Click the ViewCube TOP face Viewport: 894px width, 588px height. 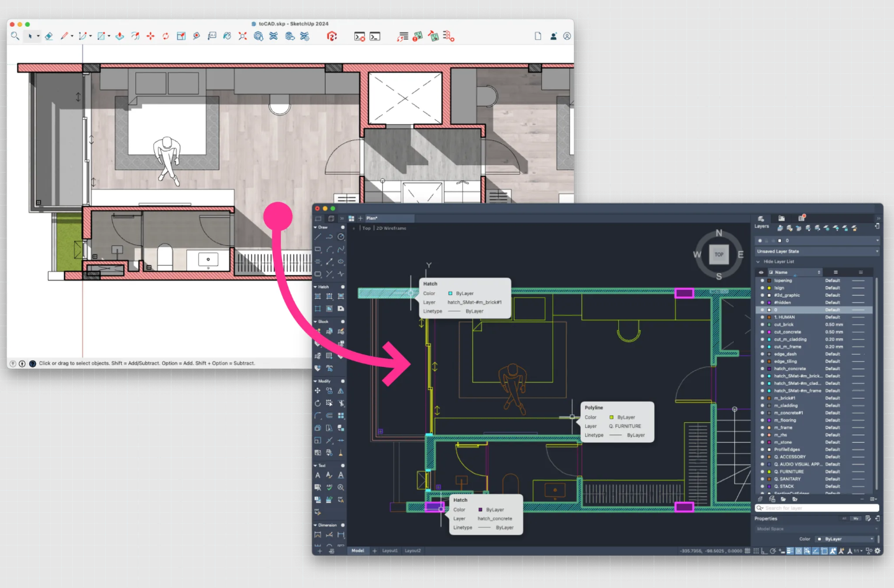pos(719,255)
